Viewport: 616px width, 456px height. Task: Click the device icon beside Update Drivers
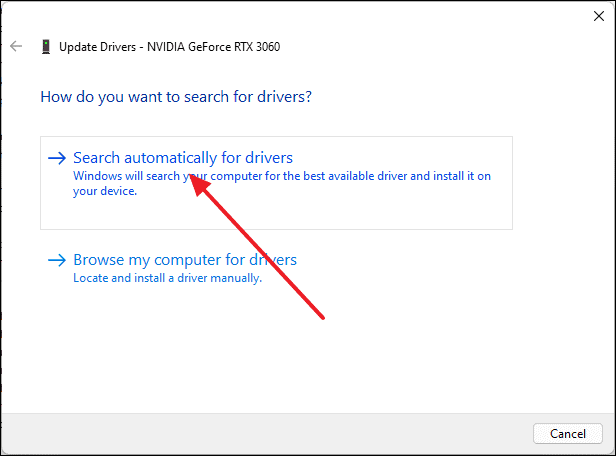pyautogui.click(x=46, y=47)
